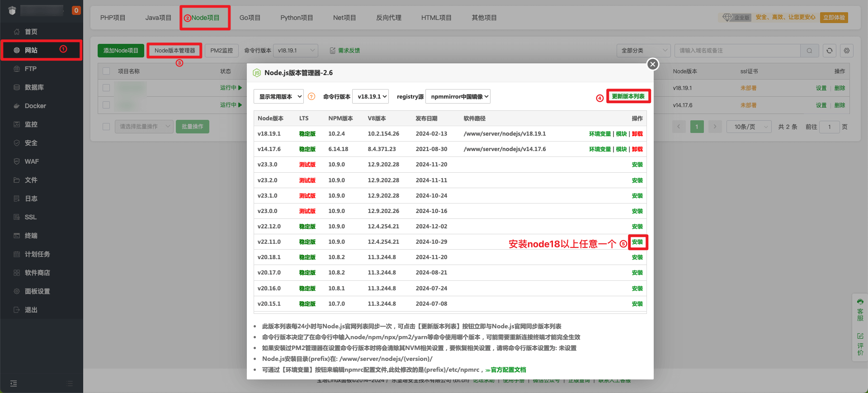
Task: Click the refresh icon beside the search box
Action: tap(829, 51)
